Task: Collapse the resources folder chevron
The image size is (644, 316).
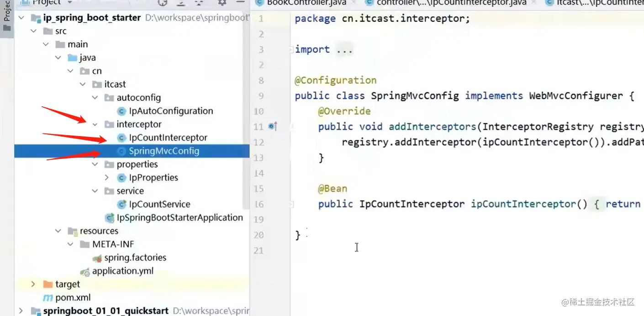Action: click(x=58, y=231)
